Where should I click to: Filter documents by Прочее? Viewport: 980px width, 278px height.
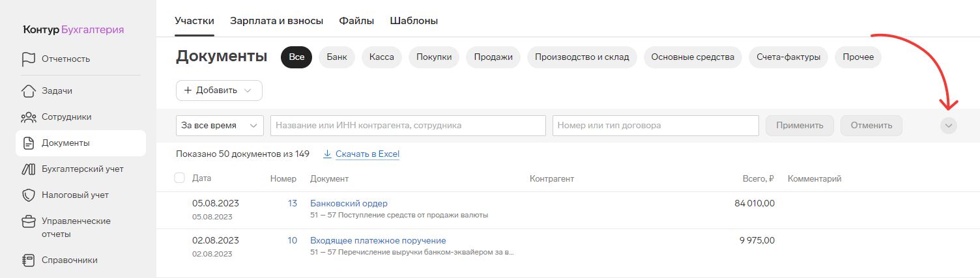(x=858, y=57)
